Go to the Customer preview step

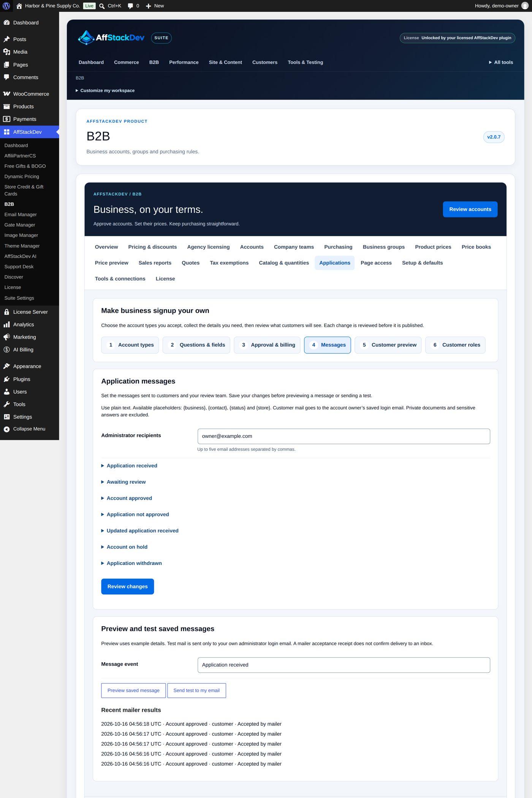[x=388, y=345]
